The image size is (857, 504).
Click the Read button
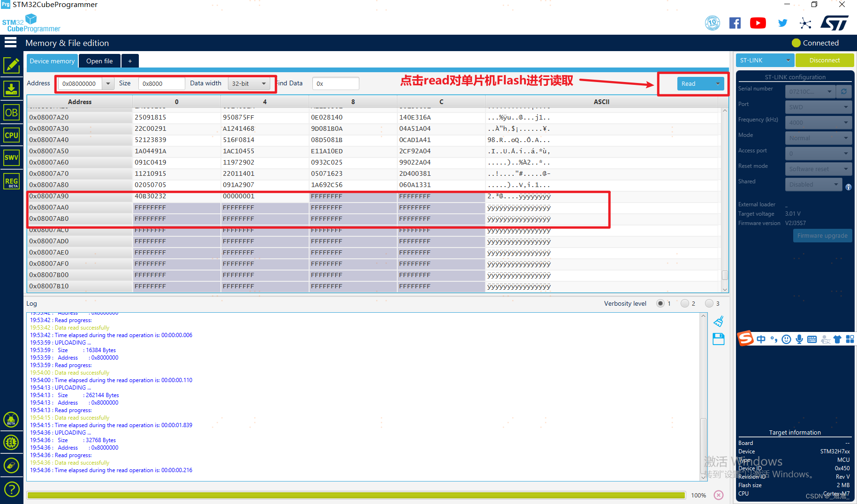click(x=694, y=84)
